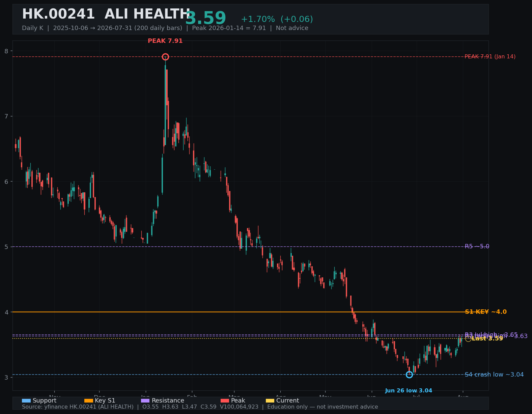Viewport: 532px width, 414px height.
Task: Click the 'PEAK 7.91' annotation above the chart
Action: pos(165,41)
